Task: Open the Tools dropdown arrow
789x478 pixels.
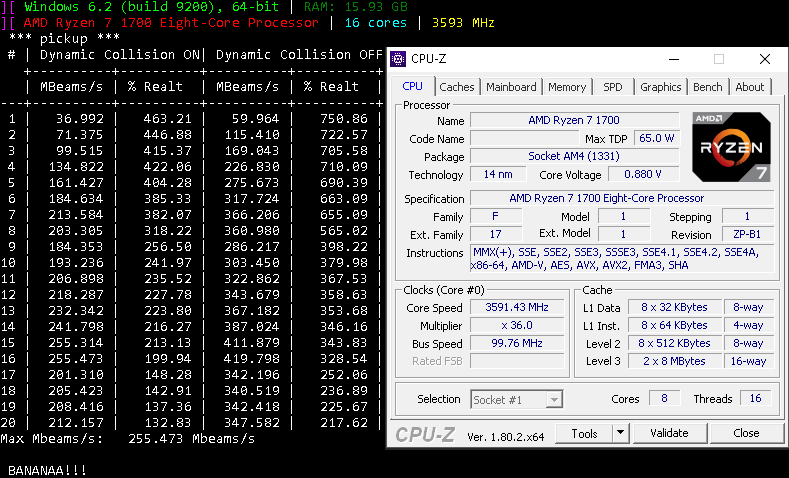Action: tap(621, 433)
